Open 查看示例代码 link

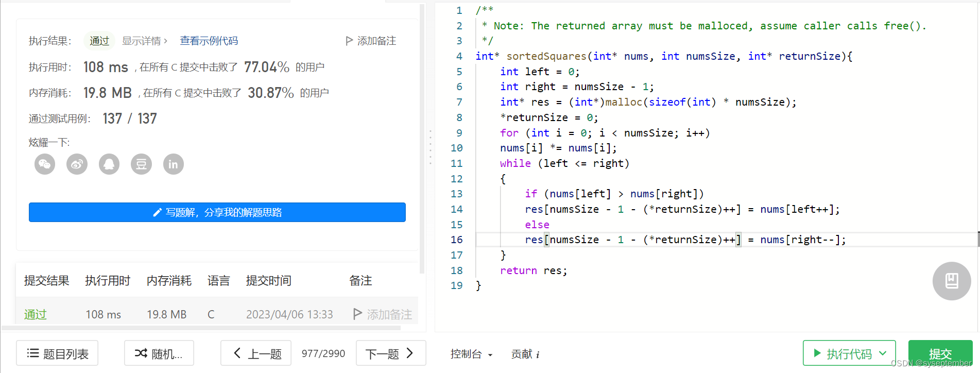click(x=209, y=41)
